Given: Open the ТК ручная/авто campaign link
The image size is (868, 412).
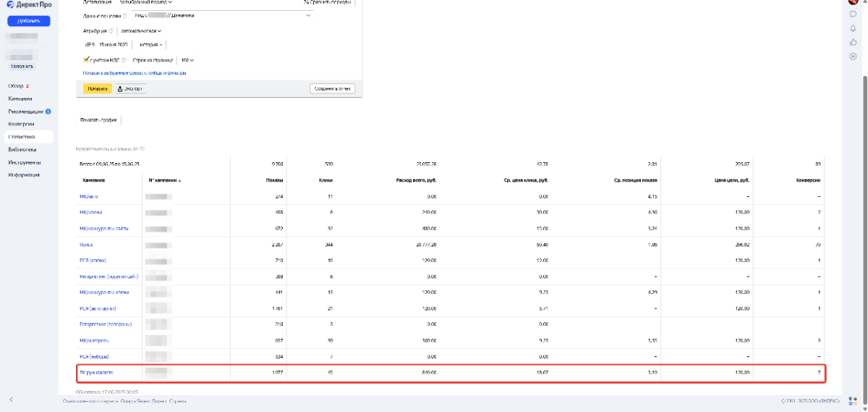Looking at the screenshot, I should [96, 372].
